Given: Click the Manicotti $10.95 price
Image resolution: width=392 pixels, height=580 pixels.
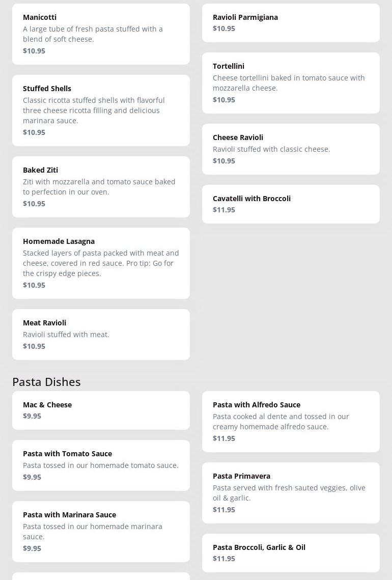Looking at the screenshot, I should point(34,51).
